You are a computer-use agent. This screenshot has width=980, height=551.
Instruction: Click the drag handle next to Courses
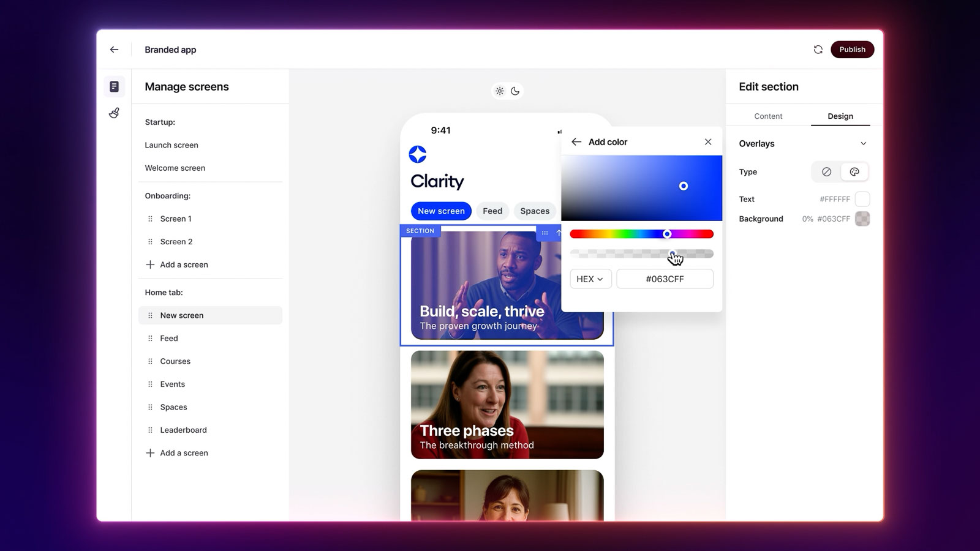click(150, 361)
